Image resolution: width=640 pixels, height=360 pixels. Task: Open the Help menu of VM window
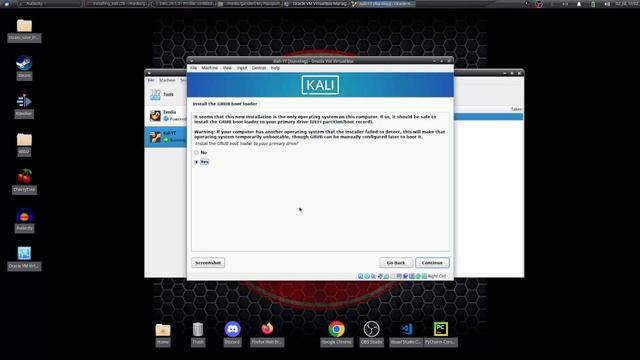[276, 68]
